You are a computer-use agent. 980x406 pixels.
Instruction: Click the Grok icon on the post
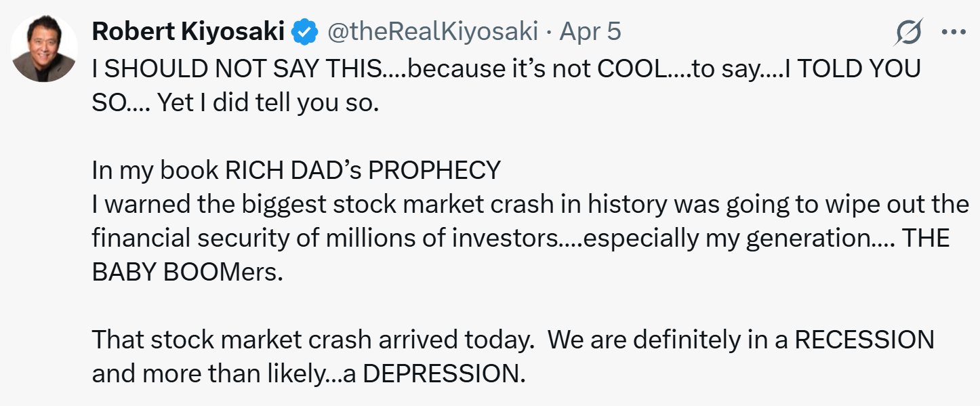(907, 32)
